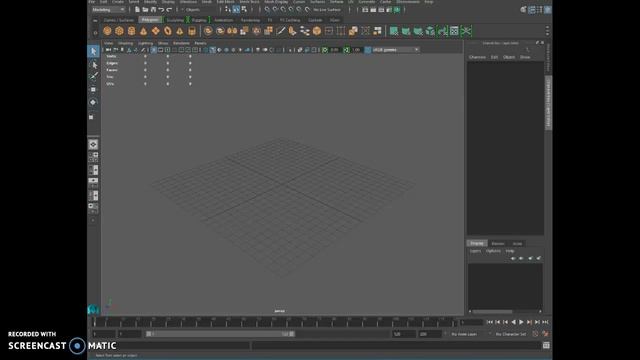Viewport: 640px width, 360px height.
Task: Open the Modeling menu set dropdown
Action: pos(108,9)
